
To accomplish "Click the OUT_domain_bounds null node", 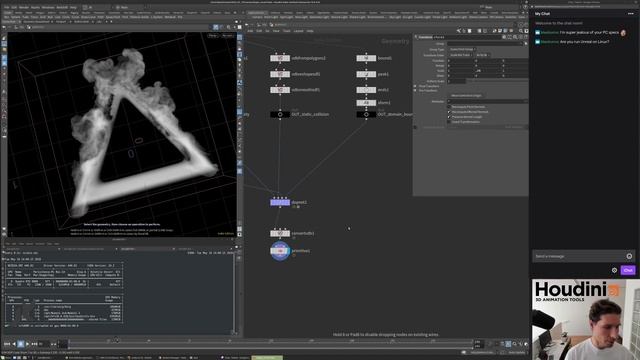I will [366, 115].
